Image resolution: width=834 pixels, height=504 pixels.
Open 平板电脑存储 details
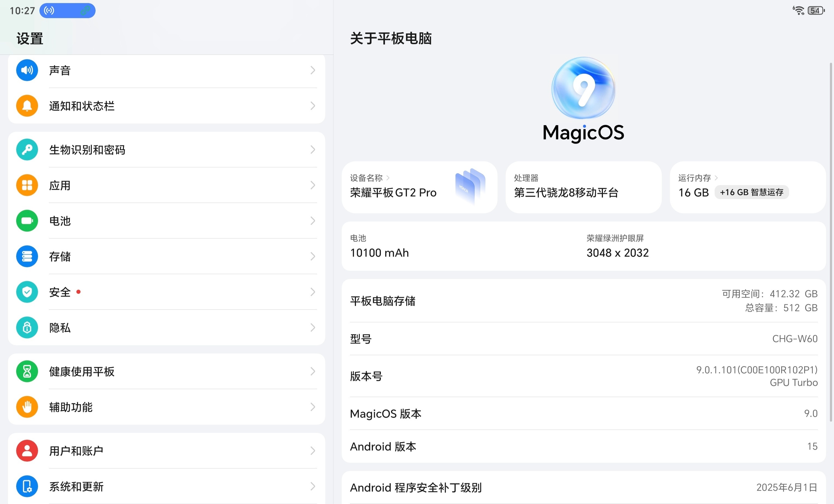click(x=583, y=301)
